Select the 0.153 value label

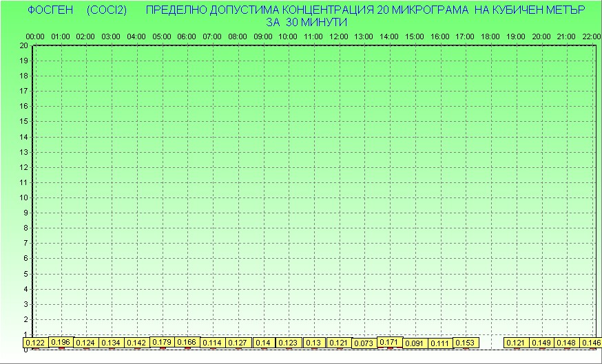pos(466,343)
